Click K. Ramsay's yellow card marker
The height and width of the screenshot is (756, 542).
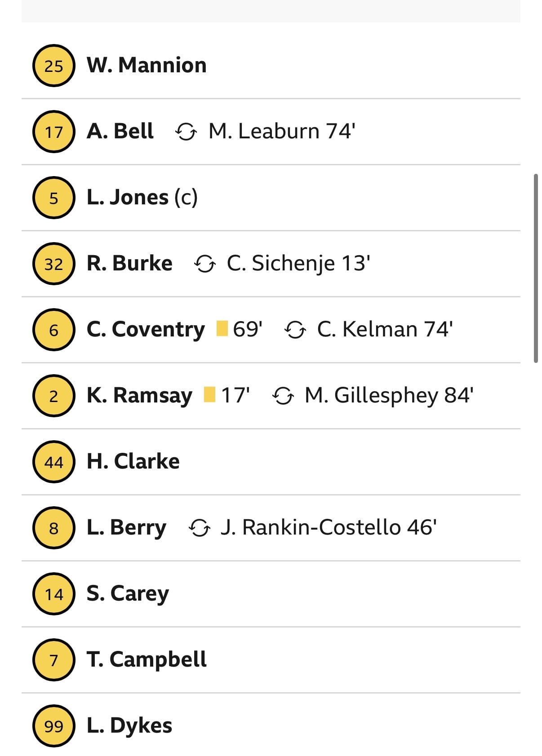209,394
